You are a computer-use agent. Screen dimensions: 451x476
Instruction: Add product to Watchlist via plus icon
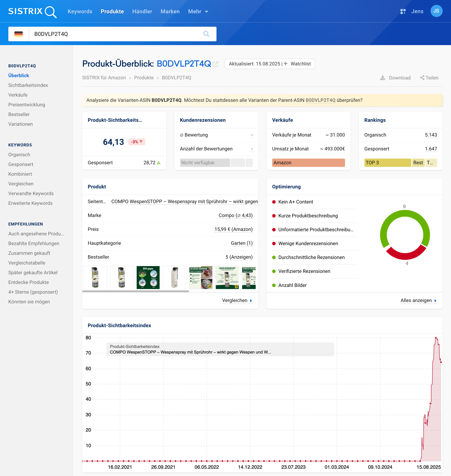(x=285, y=64)
